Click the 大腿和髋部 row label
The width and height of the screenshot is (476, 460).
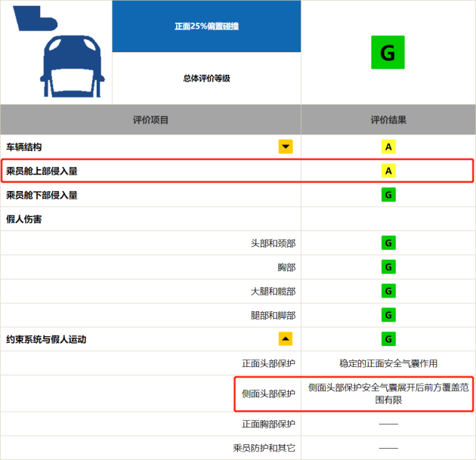click(x=273, y=292)
